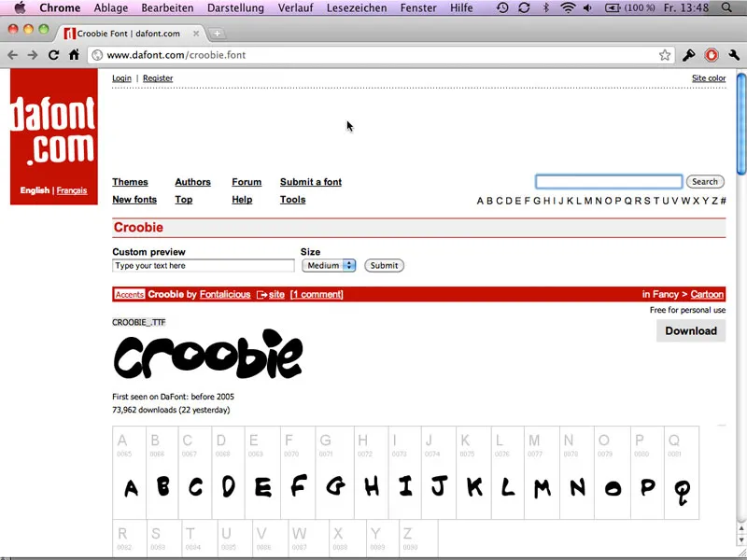The image size is (747, 560).
Task: Click the red stop-sign extension icon
Action: tap(712, 55)
